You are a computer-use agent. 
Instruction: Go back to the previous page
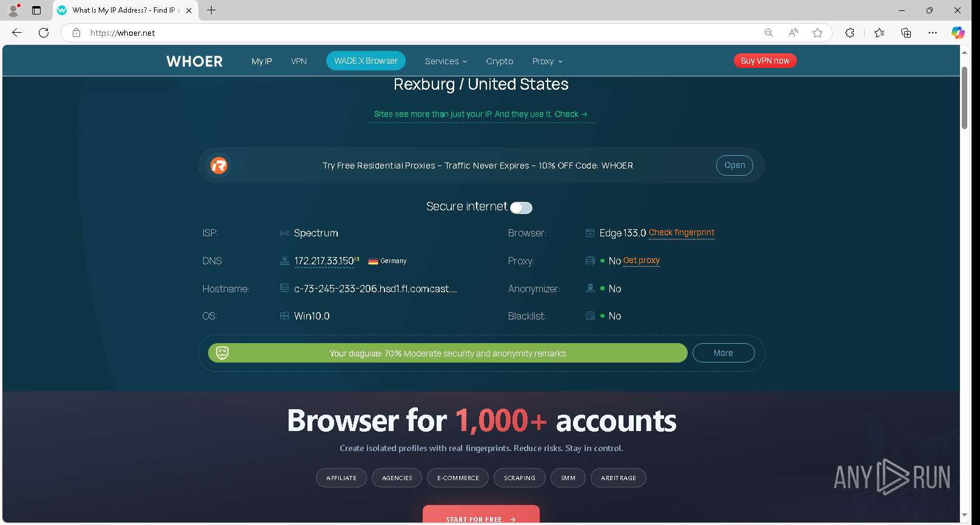pos(17,33)
